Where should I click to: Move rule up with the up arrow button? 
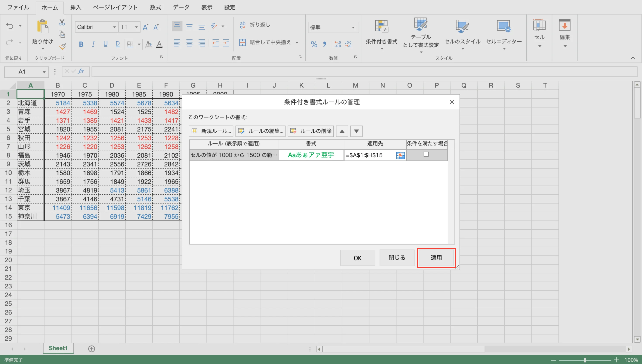click(x=342, y=131)
